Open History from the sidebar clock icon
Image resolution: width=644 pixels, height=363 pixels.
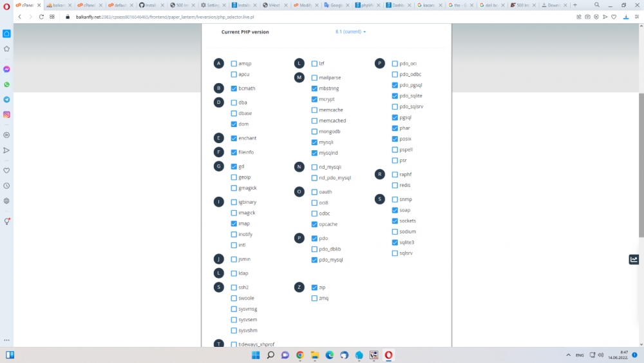pos(6,186)
